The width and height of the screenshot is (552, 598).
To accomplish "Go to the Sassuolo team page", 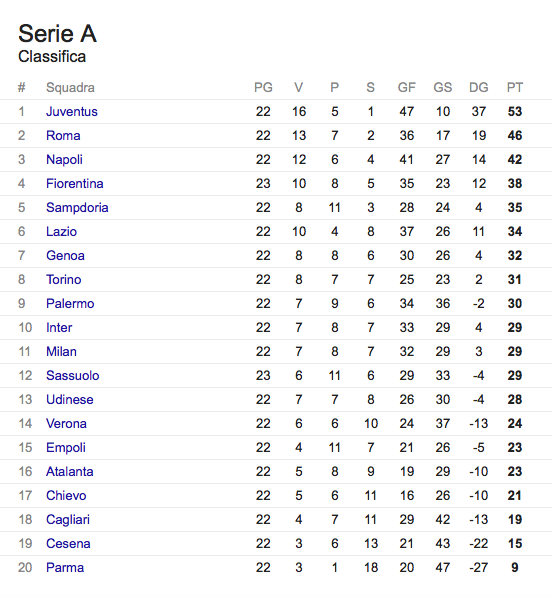I will click(x=73, y=376).
